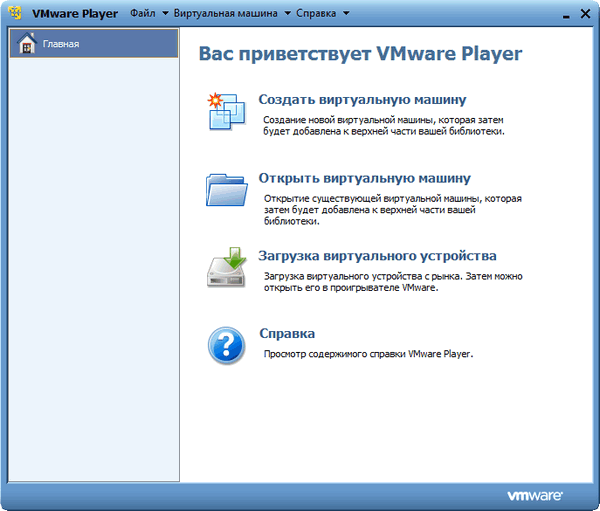Click the Открыть виртуальную машину link
The image size is (600, 511).
click(x=365, y=178)
